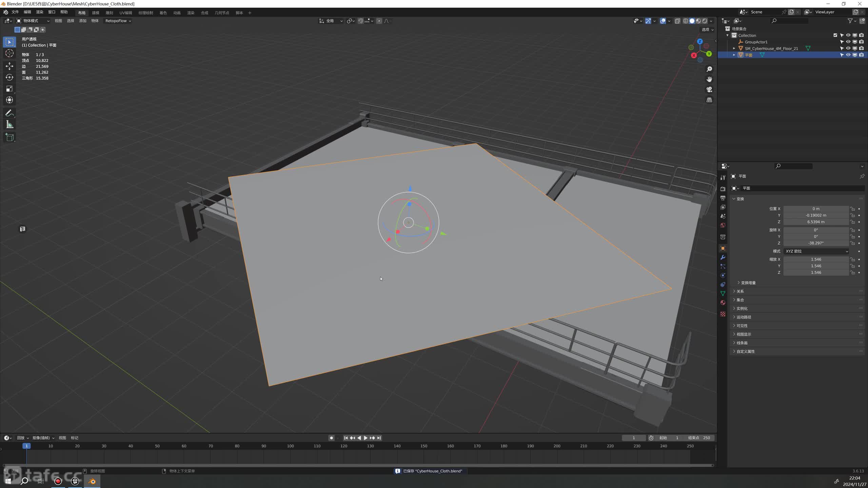The width and height of the screenshot is (868, 488).
Task: Collapse the 变换 panel
Action: coord(740,199)
